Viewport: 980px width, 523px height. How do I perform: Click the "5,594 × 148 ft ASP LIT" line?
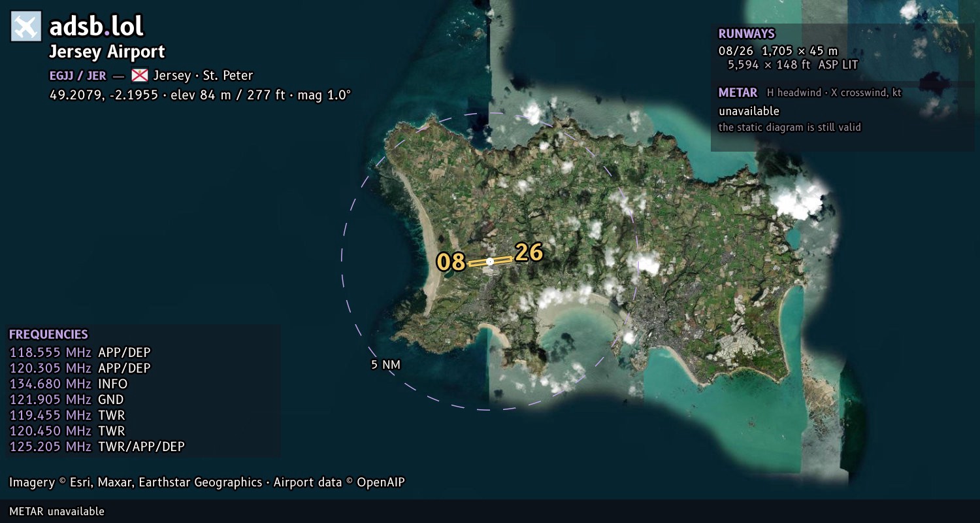[x=792, y=65]
